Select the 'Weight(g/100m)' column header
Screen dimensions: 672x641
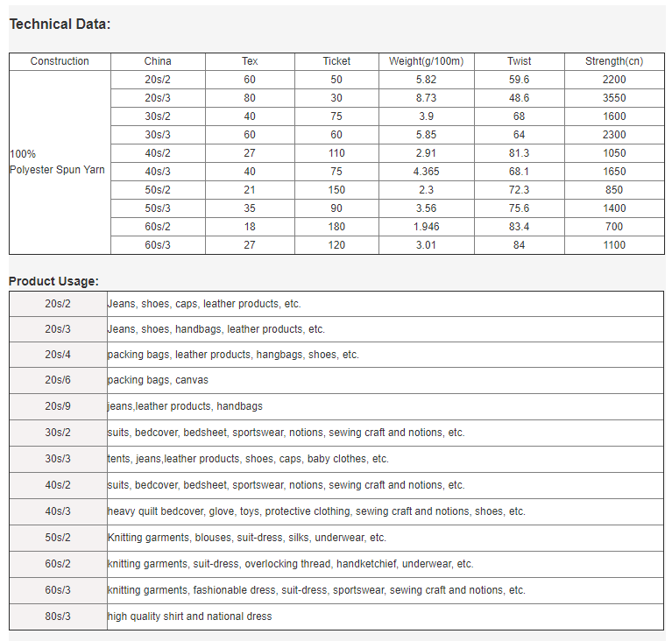pos(427,61)
